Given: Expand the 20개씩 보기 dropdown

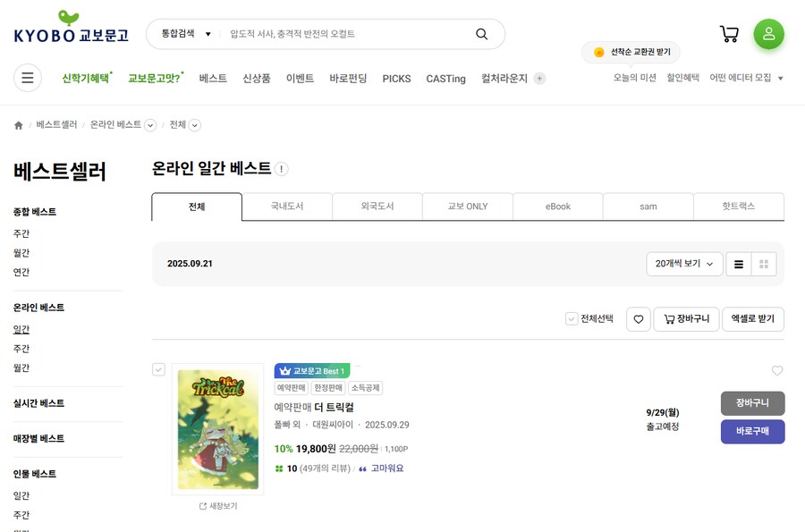Looking at the screenshot, I should click(684, 264).
